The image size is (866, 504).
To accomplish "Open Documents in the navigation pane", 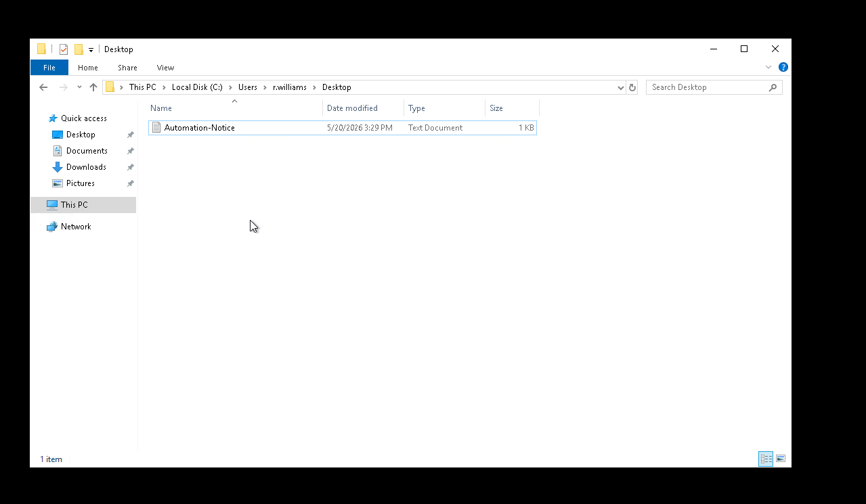I will pos(87,151).
